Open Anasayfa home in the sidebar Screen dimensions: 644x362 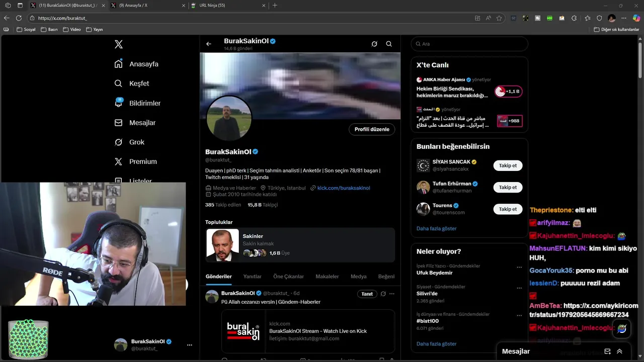[x=136, y=64]
